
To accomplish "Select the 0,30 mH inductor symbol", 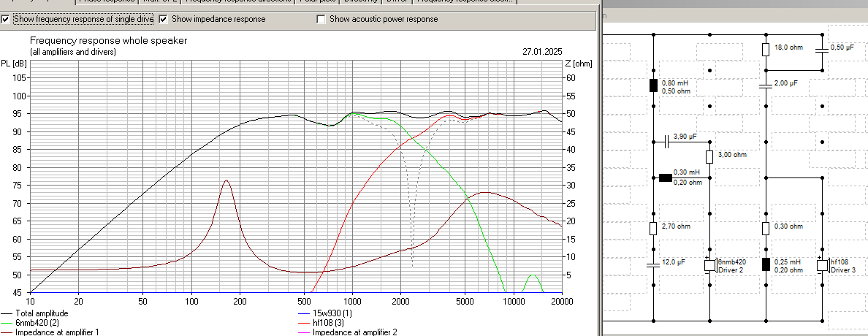I will pos(666,177).
